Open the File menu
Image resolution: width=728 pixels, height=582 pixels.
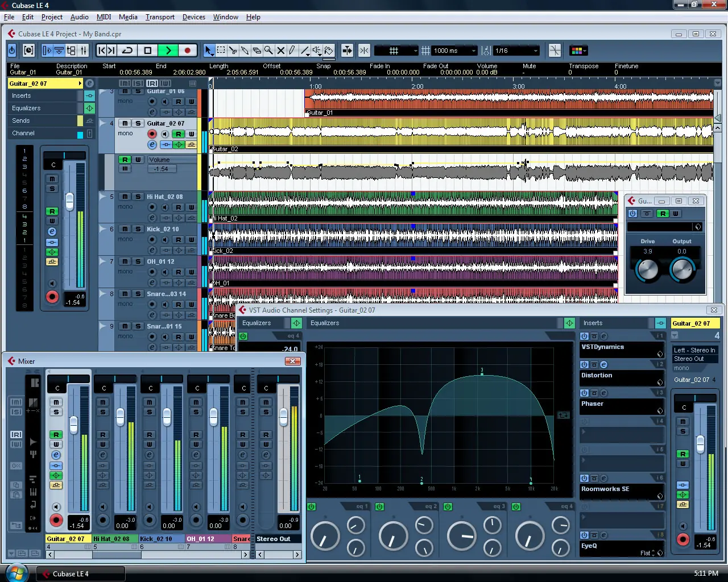(9, 17)
